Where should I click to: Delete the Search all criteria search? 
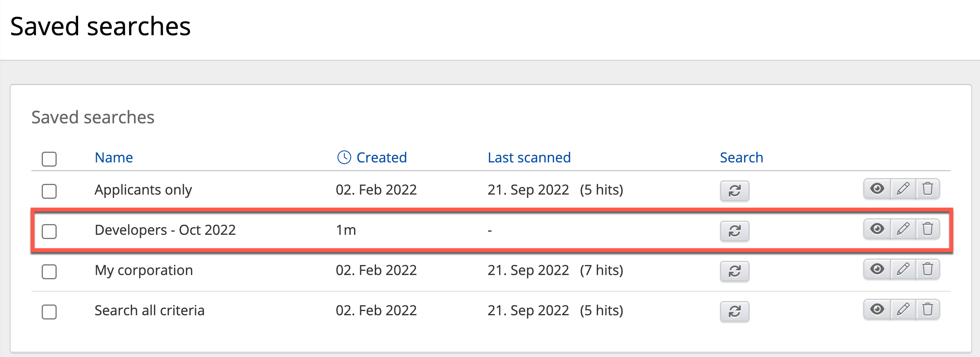pos(928,309)
